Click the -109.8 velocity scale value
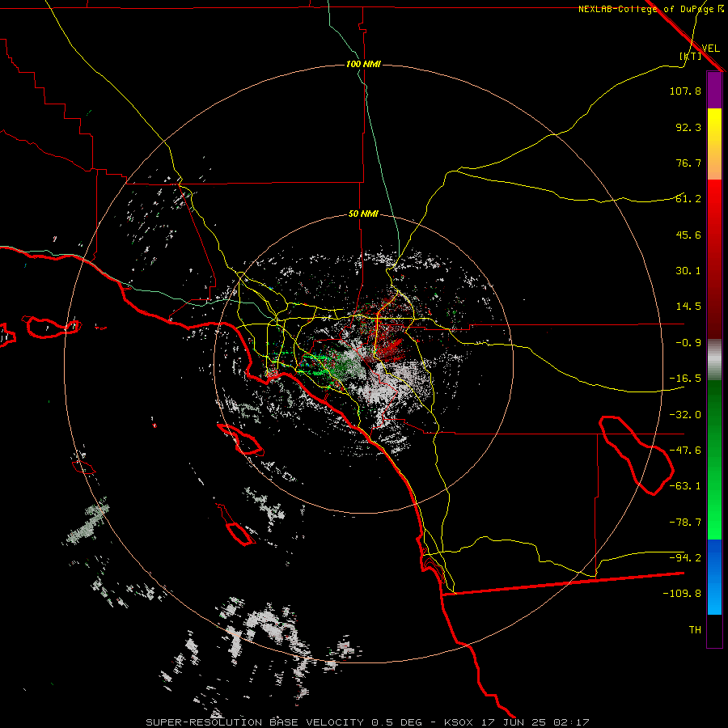The width and height of the screenshot is (728, 728). tap(682, 594)
